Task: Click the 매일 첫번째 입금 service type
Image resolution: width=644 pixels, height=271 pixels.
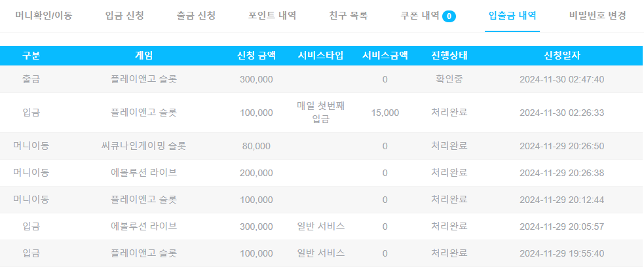Action: [320, 113]
